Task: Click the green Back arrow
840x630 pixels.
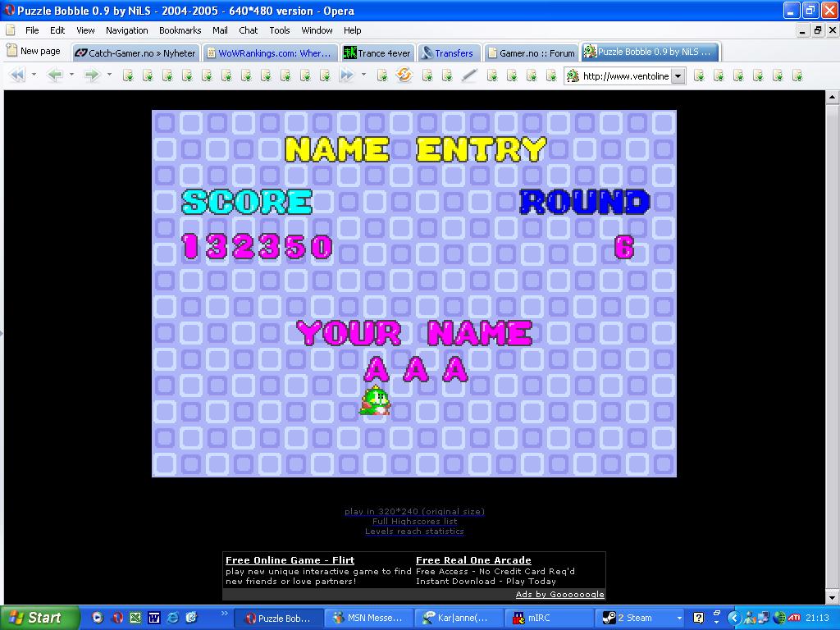Action: [55, 75]
